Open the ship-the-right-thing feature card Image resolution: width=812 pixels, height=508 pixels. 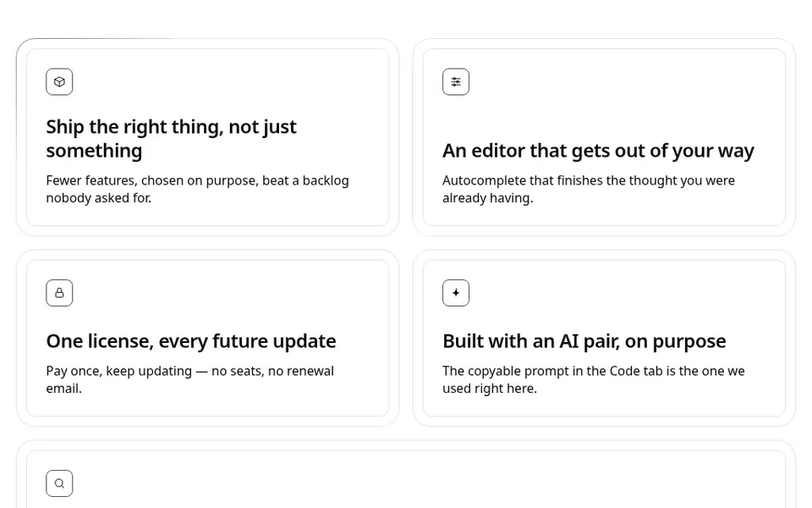click(208, 137)
